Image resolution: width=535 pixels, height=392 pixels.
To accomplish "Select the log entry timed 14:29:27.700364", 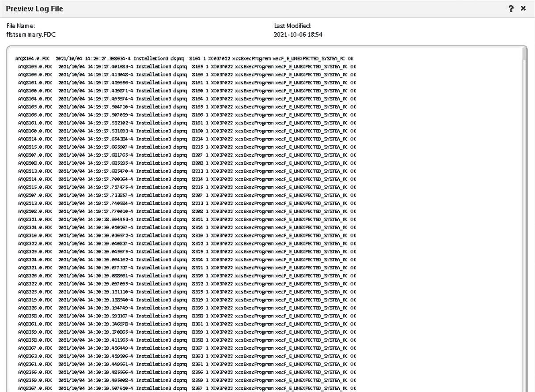I will pyautogui.click(x=186, y=179).
